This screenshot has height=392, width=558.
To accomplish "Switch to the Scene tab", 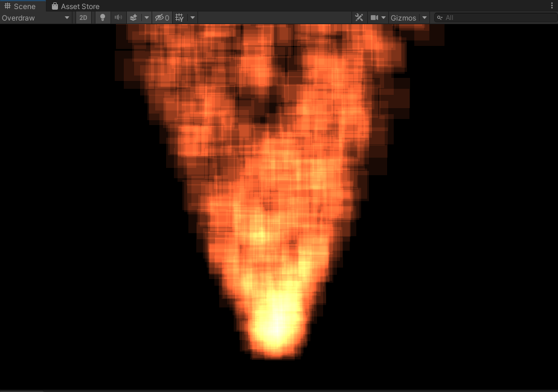I will (21, 6).
